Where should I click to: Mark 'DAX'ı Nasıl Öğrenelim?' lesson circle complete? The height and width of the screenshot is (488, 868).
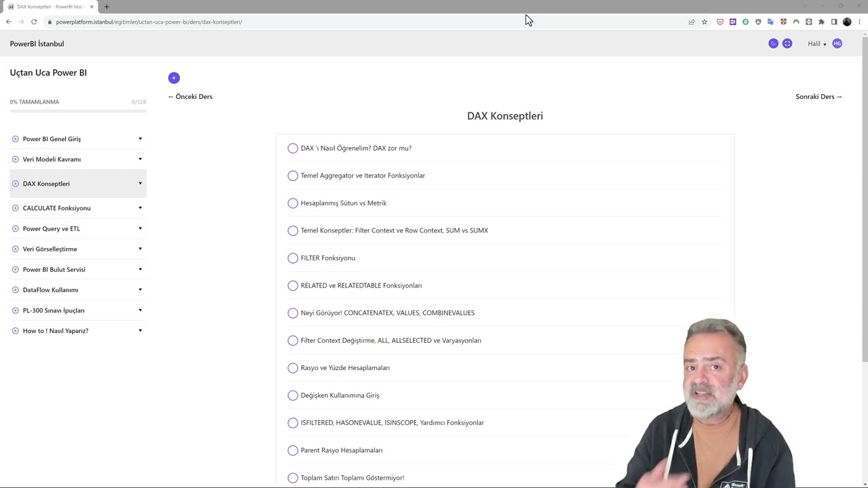coord(293,148)
